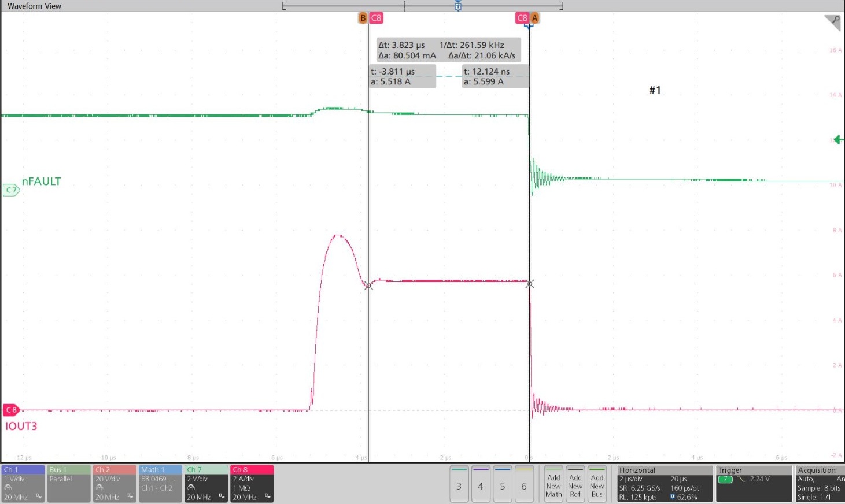
Task: Open the Ch 8 channel badge settings
Action: point(252,483)
